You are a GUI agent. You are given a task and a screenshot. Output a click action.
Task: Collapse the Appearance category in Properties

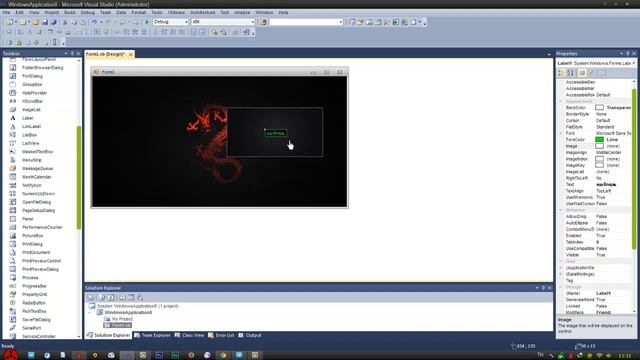click(x=561, y=101)
